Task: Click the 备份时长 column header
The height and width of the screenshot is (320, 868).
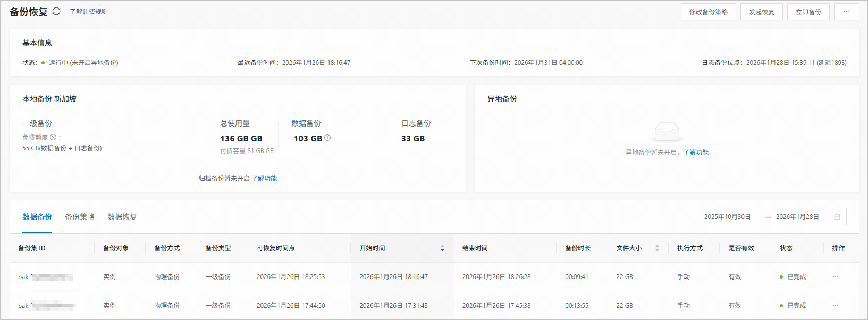Action: [578, 248]
